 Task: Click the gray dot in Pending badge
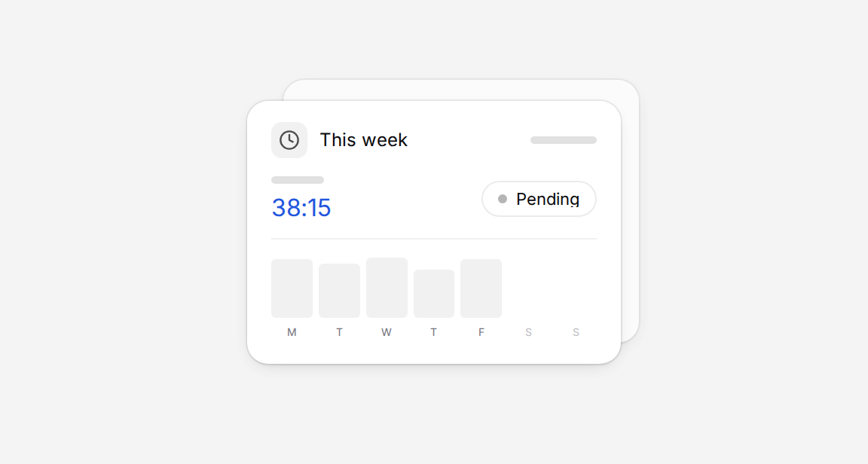click(502, 199)
